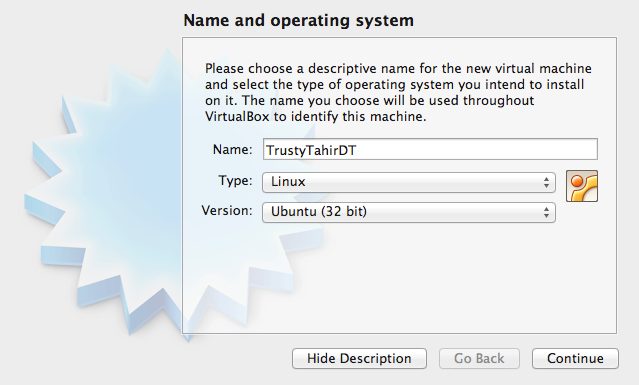
Task: Click the Linux guest OS type icon
Action: [x=582, y=186]
